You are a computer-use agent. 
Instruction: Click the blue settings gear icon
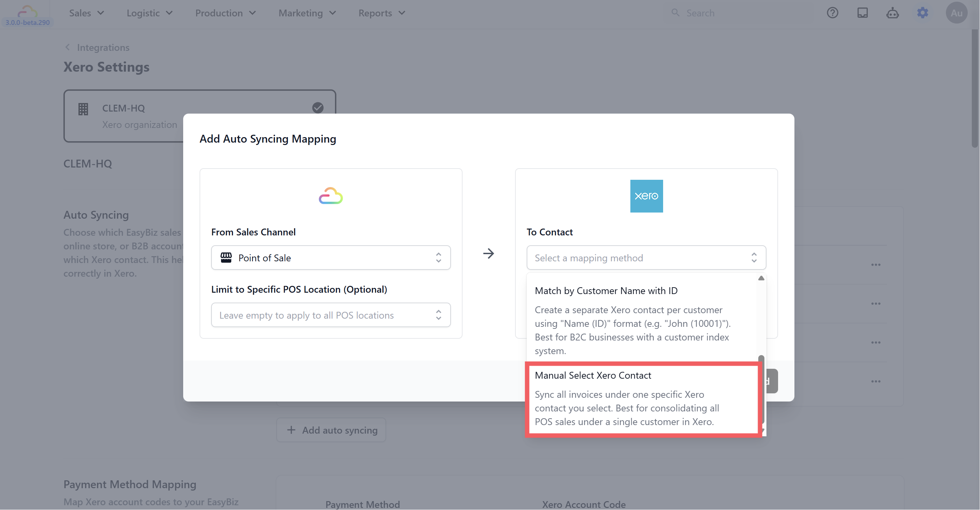click(923, 13)
